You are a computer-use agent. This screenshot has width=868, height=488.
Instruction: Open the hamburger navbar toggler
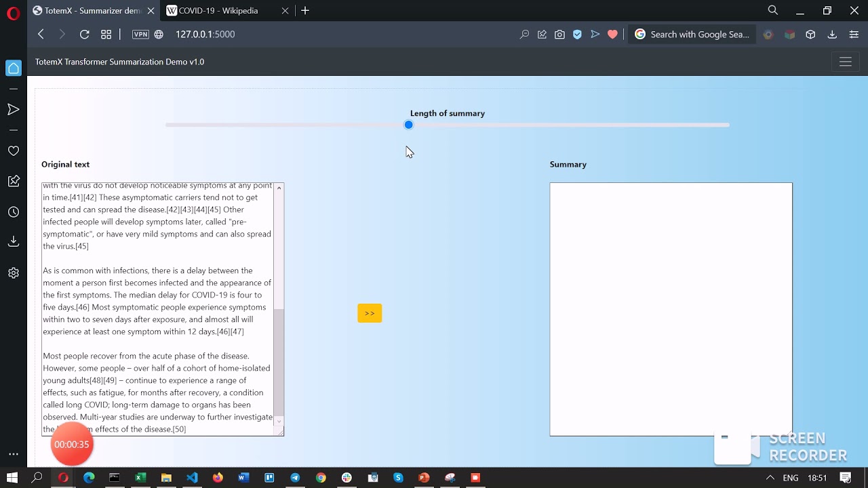(845, 62)
